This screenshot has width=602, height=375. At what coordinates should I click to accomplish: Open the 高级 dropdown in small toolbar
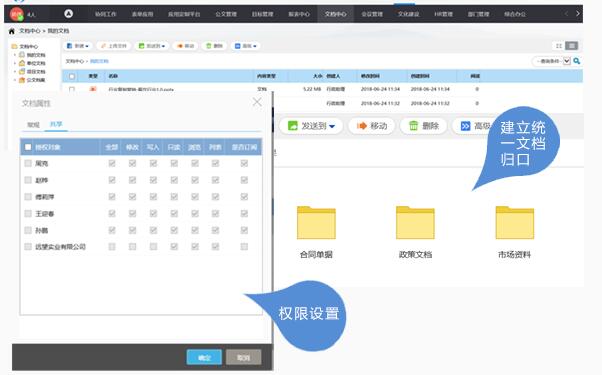[x=245, y=46]
